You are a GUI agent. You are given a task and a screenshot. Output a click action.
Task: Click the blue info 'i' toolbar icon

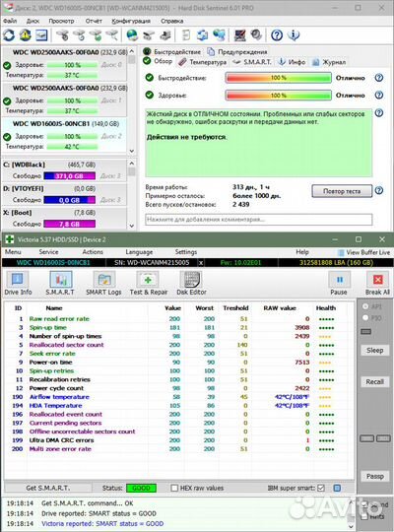click(294, 34)
